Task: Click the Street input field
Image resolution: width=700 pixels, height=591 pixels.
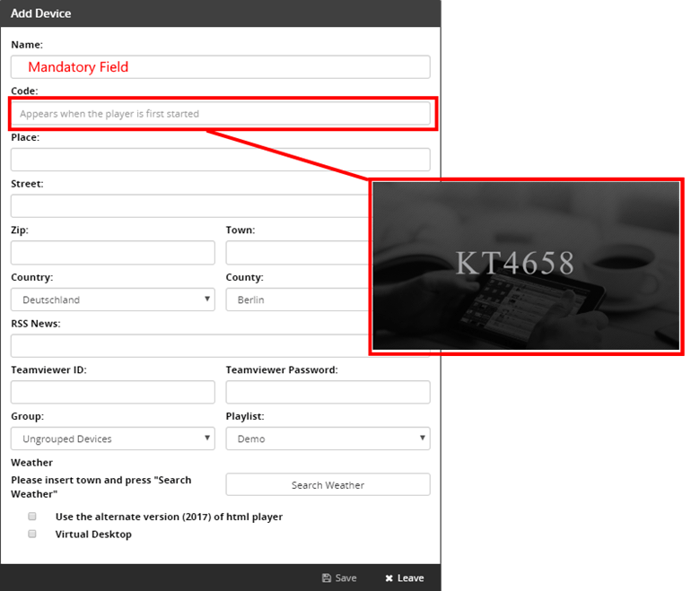Action: (189, 206)
